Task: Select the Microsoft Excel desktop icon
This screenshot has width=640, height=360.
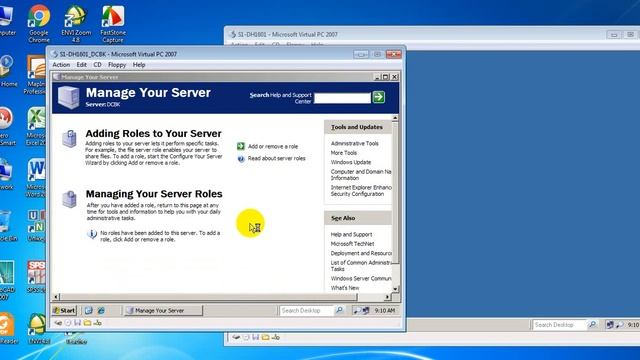Action: point(36,127)
